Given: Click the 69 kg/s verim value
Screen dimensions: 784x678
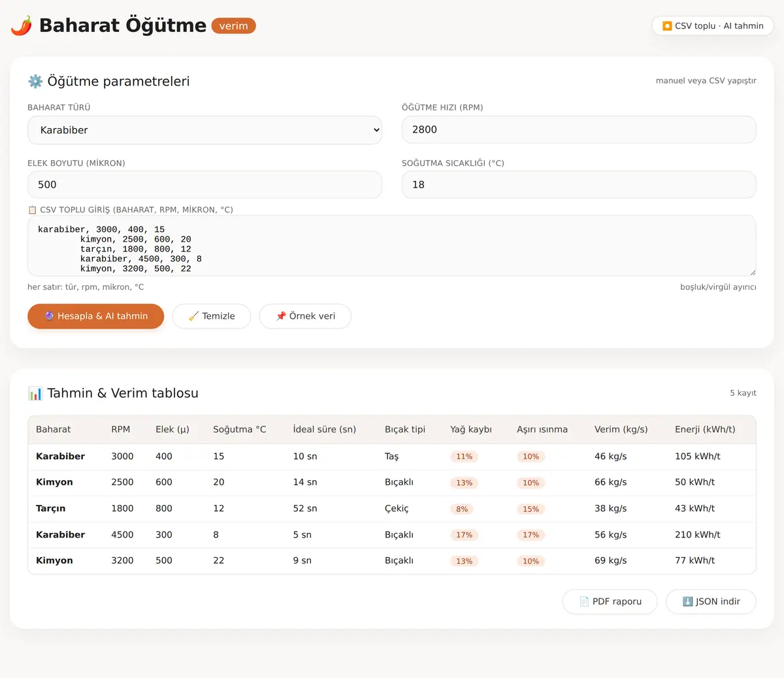Looking at the screenshot, I should (611, 560).
